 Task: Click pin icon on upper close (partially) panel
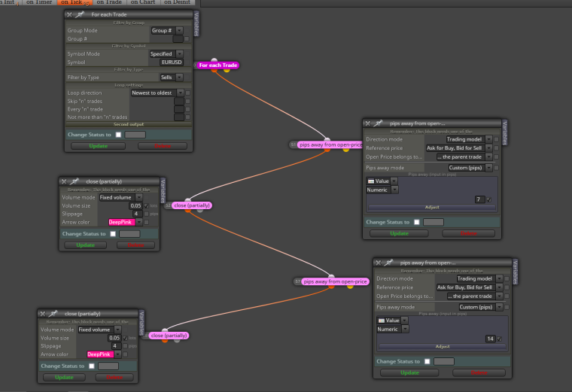pyautogui.click(x=74, y=181)
